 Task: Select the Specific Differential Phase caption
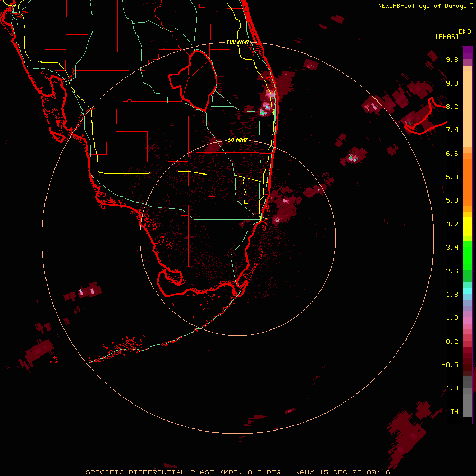click(237, 472)
